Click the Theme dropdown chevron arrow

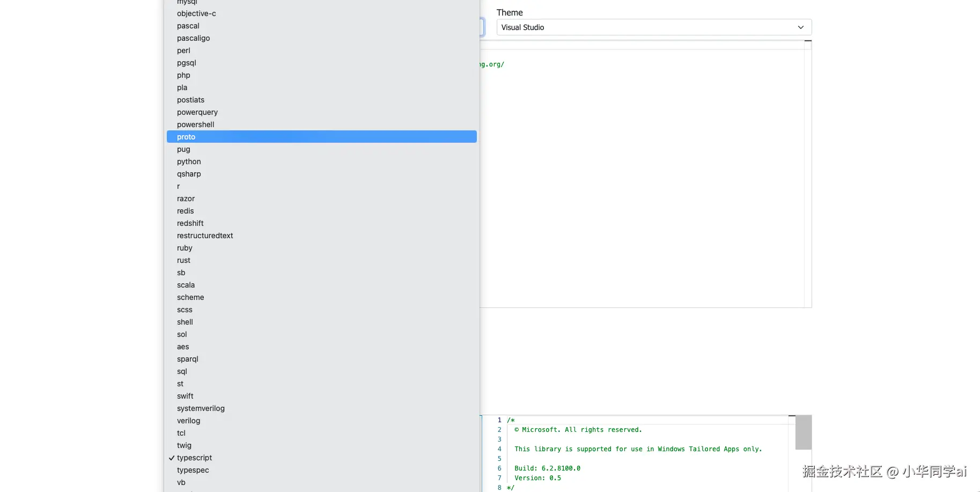coord(801,27)
